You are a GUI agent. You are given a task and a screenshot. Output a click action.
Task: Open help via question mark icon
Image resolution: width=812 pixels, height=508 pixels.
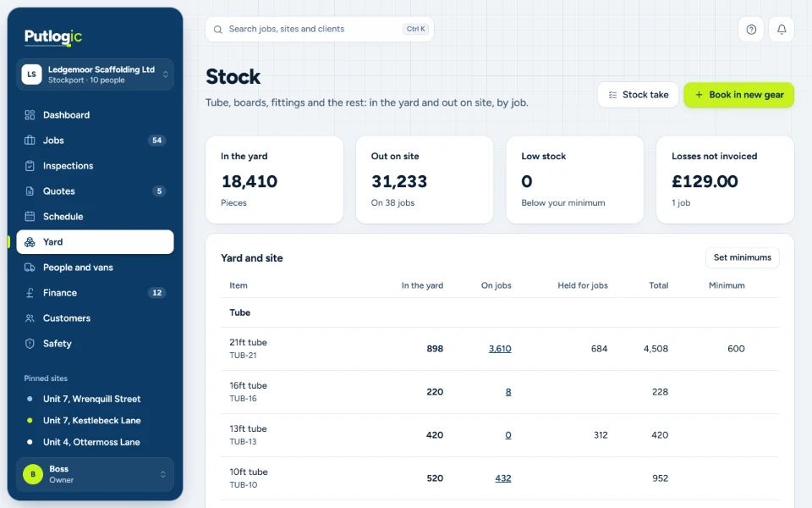[751, 30]
